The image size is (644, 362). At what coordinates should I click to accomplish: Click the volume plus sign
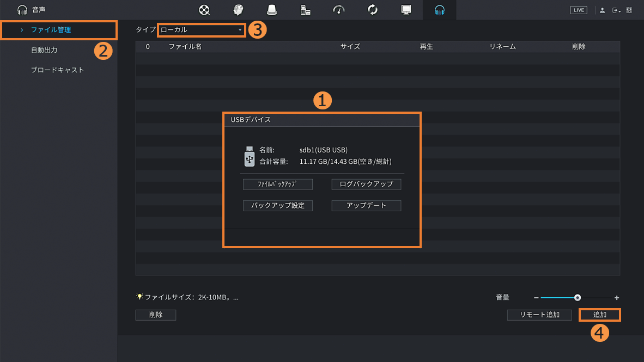click(x=617, y=298)
